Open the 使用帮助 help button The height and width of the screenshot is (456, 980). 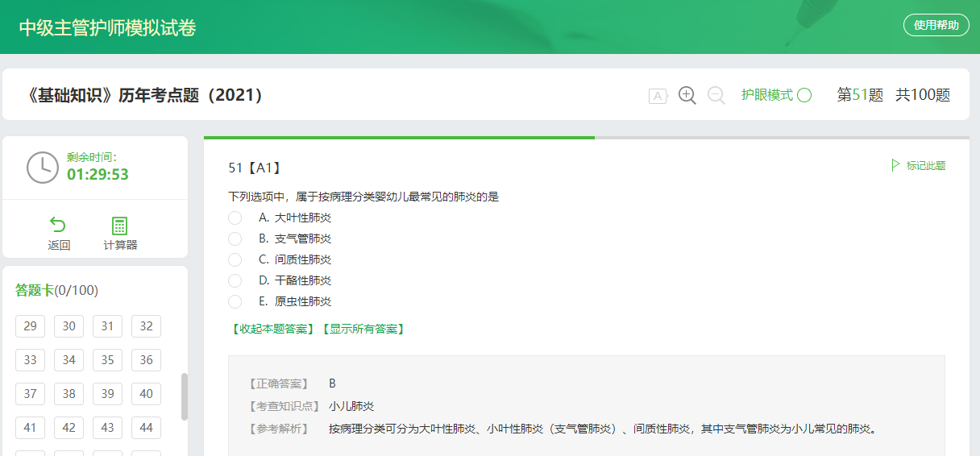(936, 25)
